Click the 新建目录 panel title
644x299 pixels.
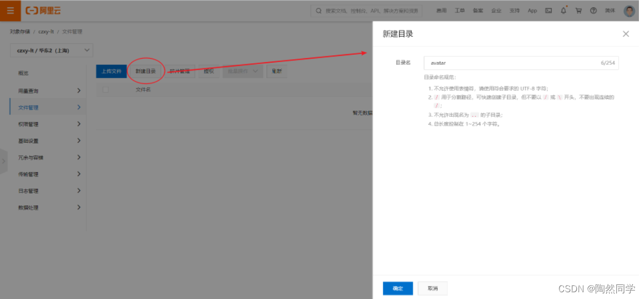[398, 34]
